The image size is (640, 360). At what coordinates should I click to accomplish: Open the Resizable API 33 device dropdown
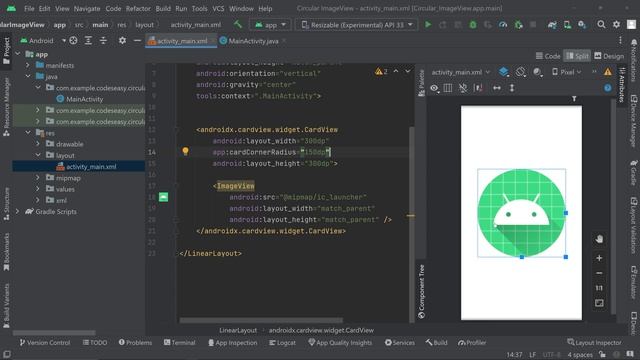pyautogui.click(x=357, y=25)
